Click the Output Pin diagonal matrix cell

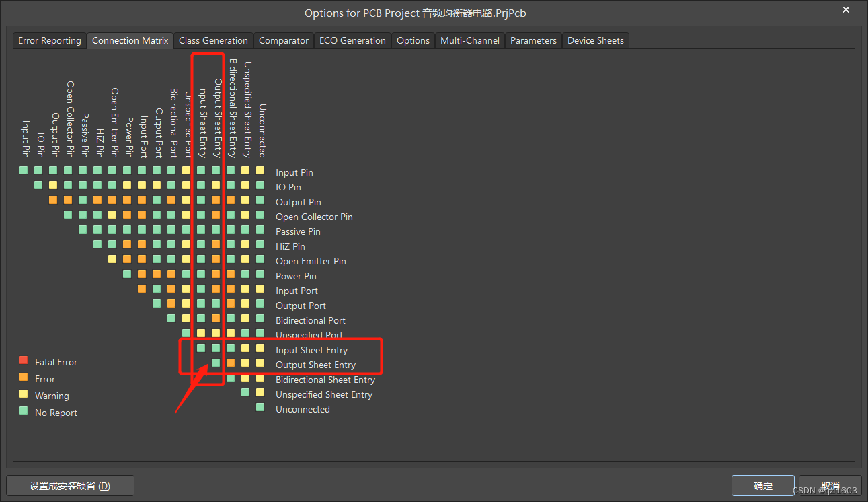pos(52,201)
